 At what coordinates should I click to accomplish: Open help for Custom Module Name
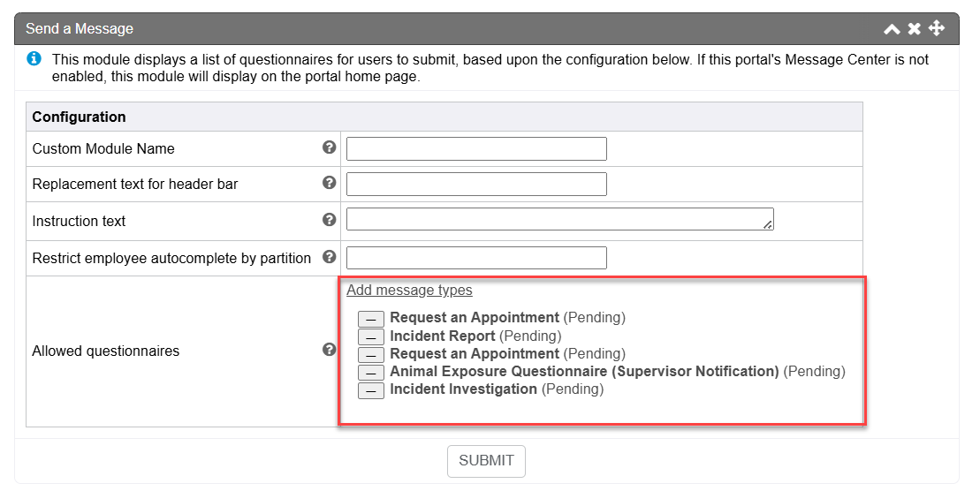coord(330,147)
